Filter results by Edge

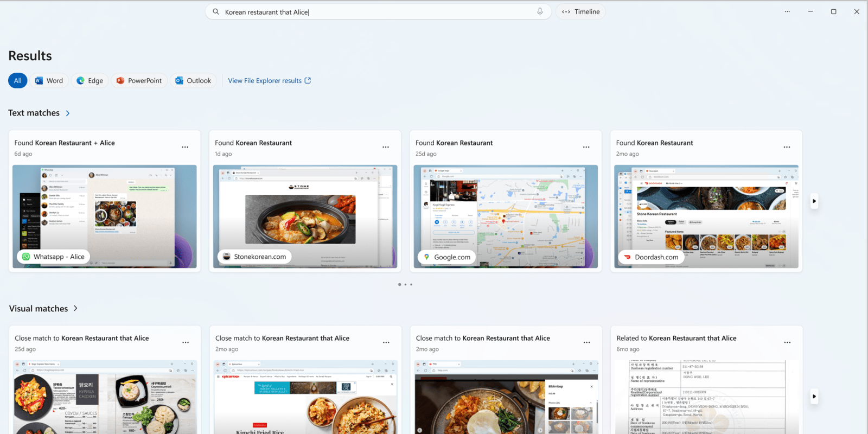click(x=90, y=80)
